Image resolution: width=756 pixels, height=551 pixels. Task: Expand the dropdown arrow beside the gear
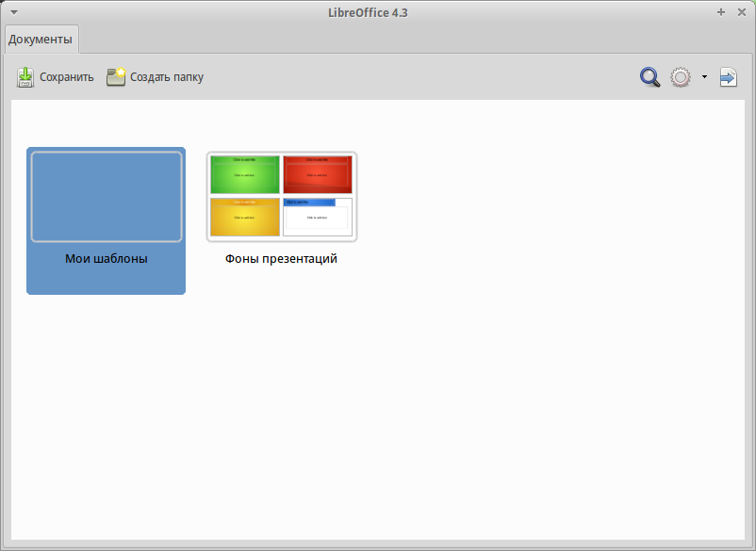[704, 77]
